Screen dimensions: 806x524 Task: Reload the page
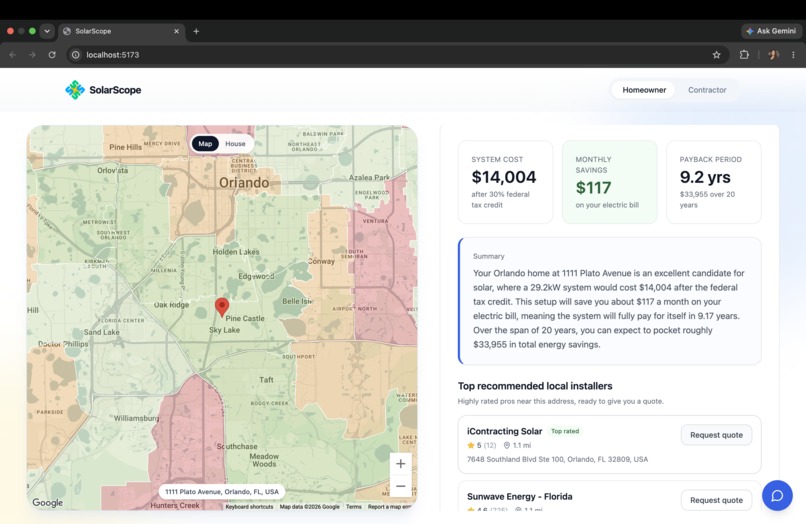click(52, 55)
